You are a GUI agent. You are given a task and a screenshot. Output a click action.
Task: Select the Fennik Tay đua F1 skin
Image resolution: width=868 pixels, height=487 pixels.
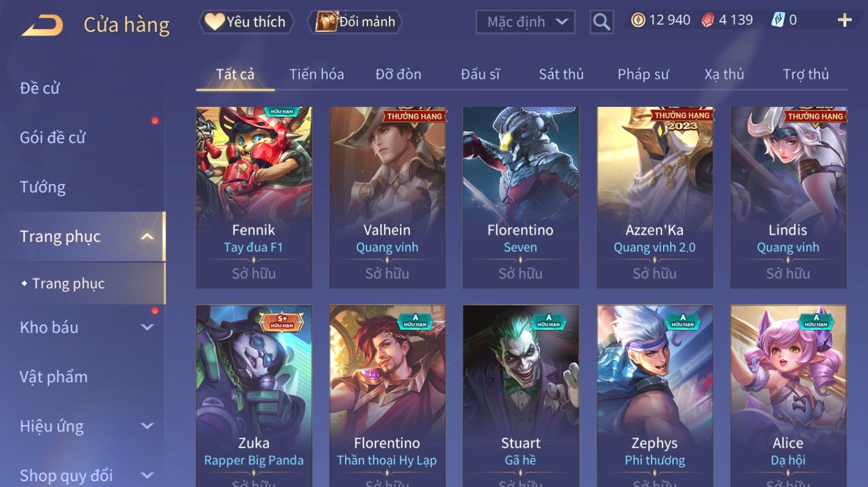tap(254, 197)
